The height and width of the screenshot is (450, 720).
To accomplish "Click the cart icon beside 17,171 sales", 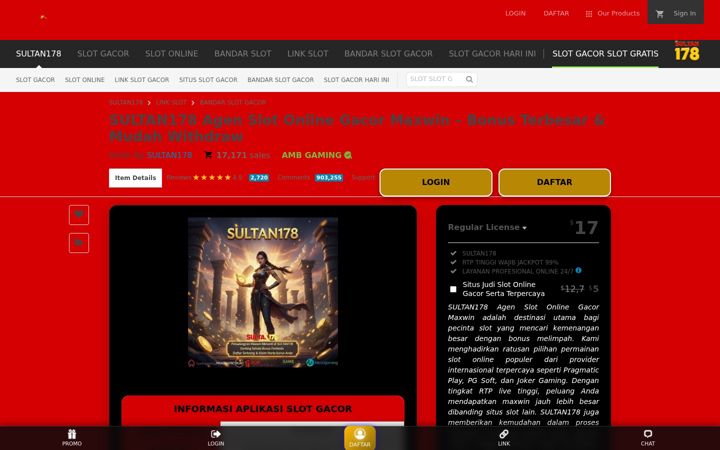I will (208, 155).
